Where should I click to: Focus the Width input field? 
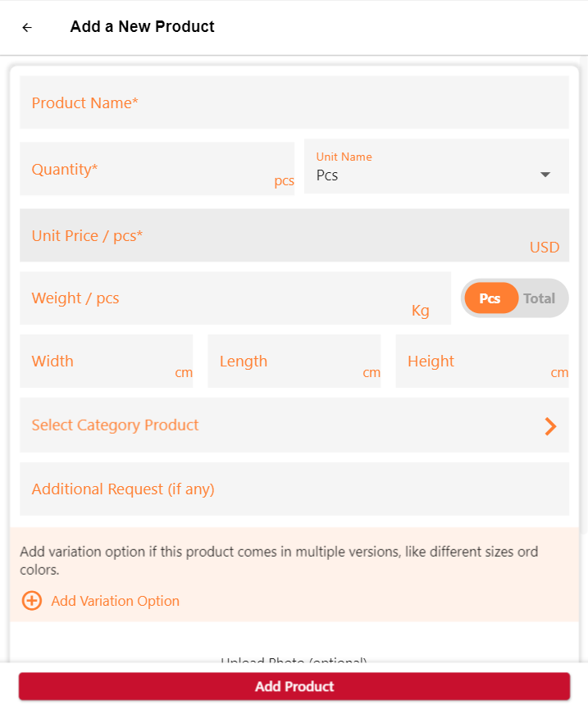pyautogui.click(x=106, y=361)
